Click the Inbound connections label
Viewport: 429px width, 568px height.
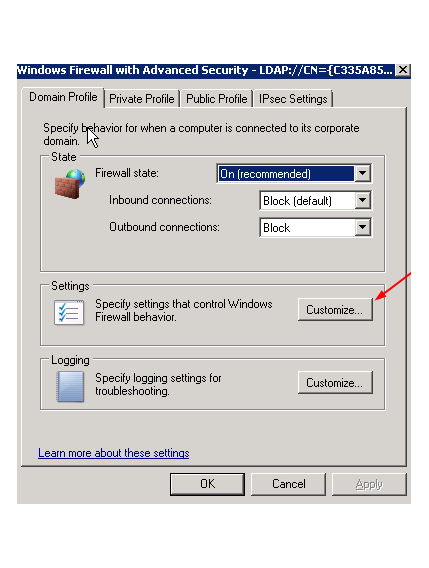click(160, 200)
